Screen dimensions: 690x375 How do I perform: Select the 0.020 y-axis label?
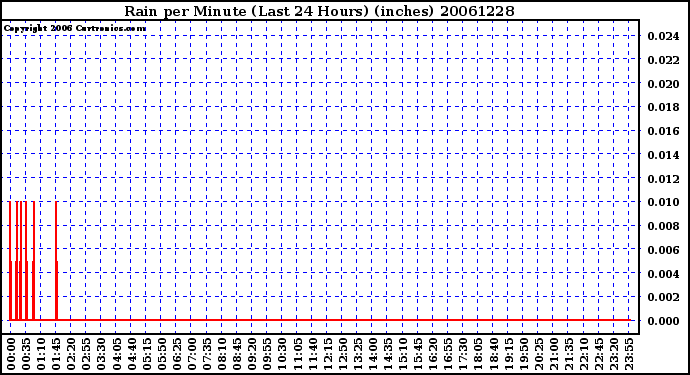[x=663, y=84]
